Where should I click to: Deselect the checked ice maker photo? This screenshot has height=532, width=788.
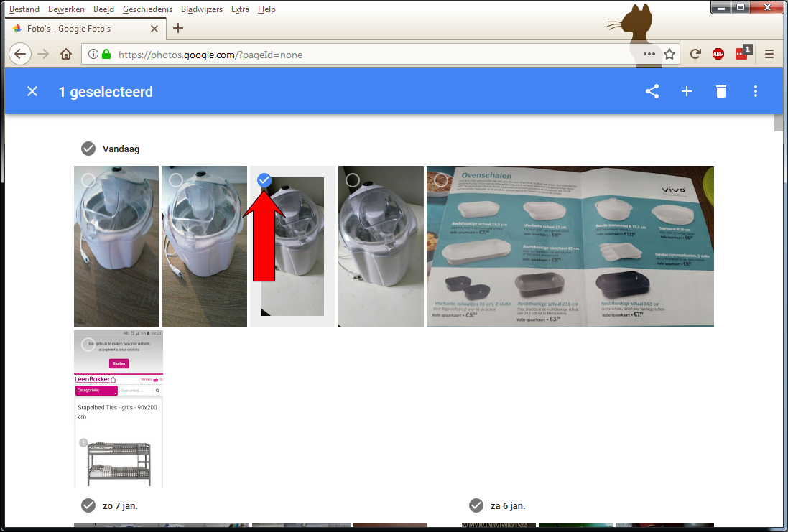264,180
